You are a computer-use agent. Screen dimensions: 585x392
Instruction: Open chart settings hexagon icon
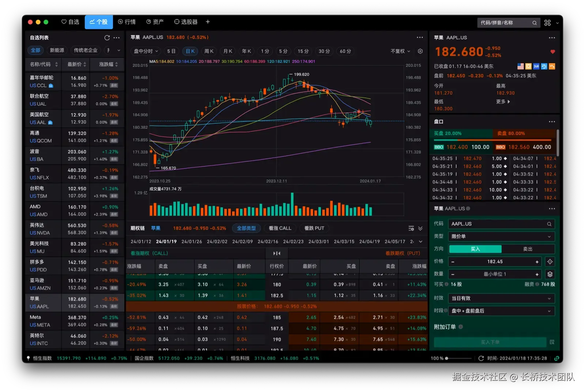pos(420,51)
